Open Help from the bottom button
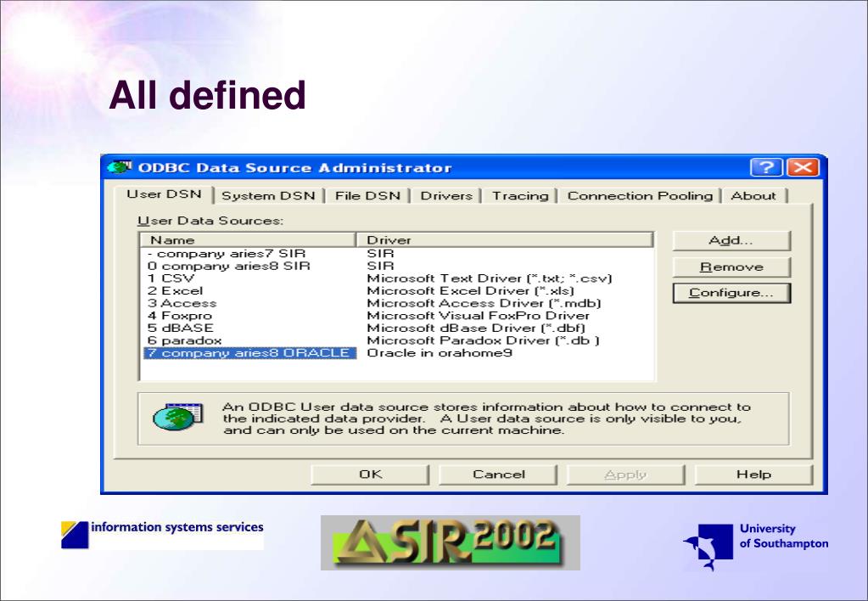868x601 pixels. coord(753,475)
